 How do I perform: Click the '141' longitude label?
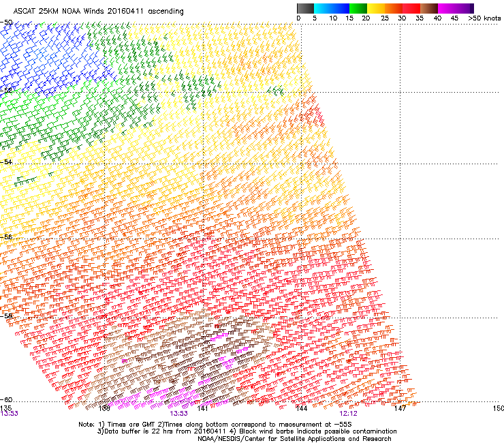coord(202,408)
